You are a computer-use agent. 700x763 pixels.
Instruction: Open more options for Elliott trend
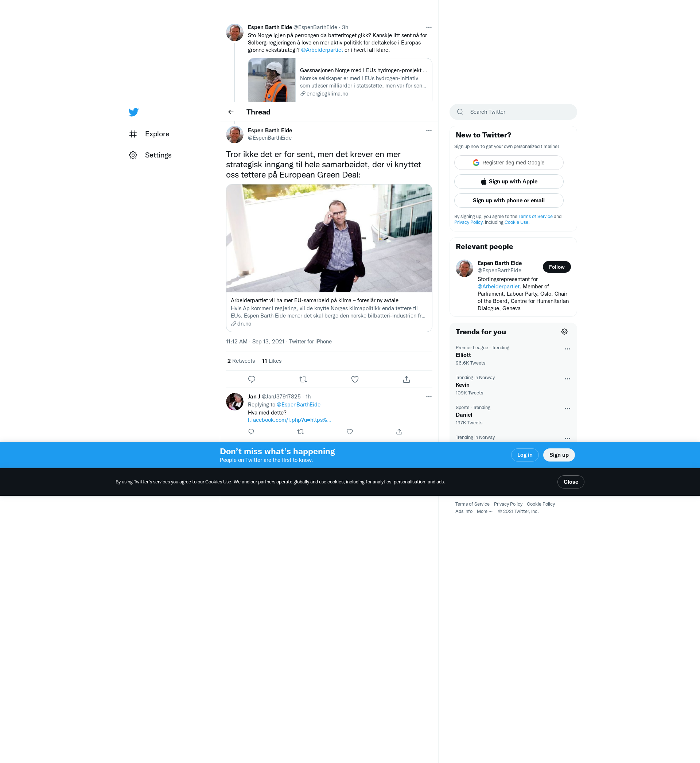(567, 349)
